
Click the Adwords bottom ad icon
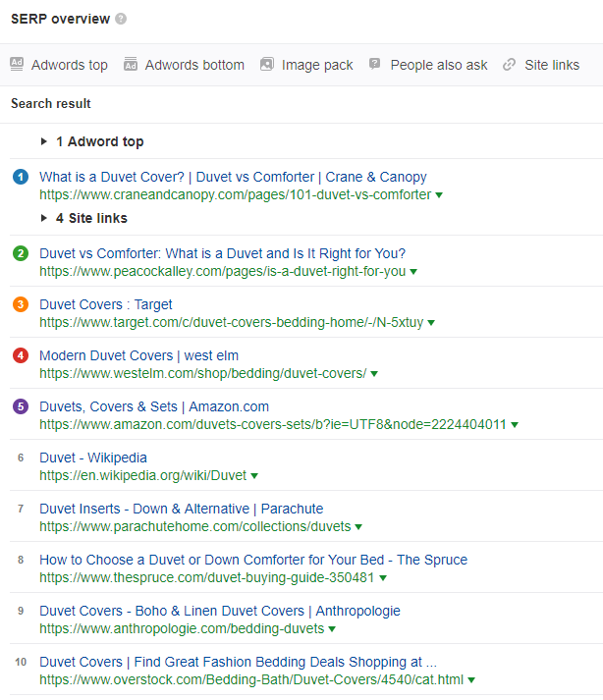(131, 64)
